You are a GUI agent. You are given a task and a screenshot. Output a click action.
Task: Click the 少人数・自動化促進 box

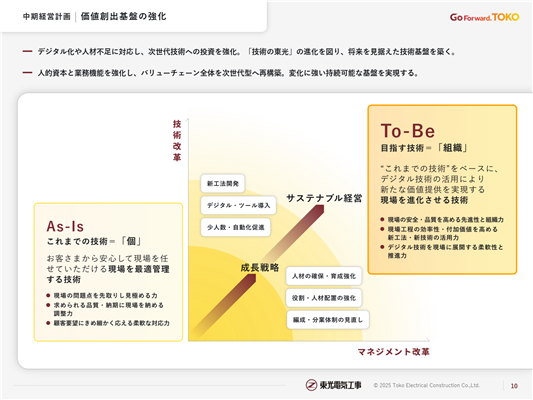click(236, 227)
